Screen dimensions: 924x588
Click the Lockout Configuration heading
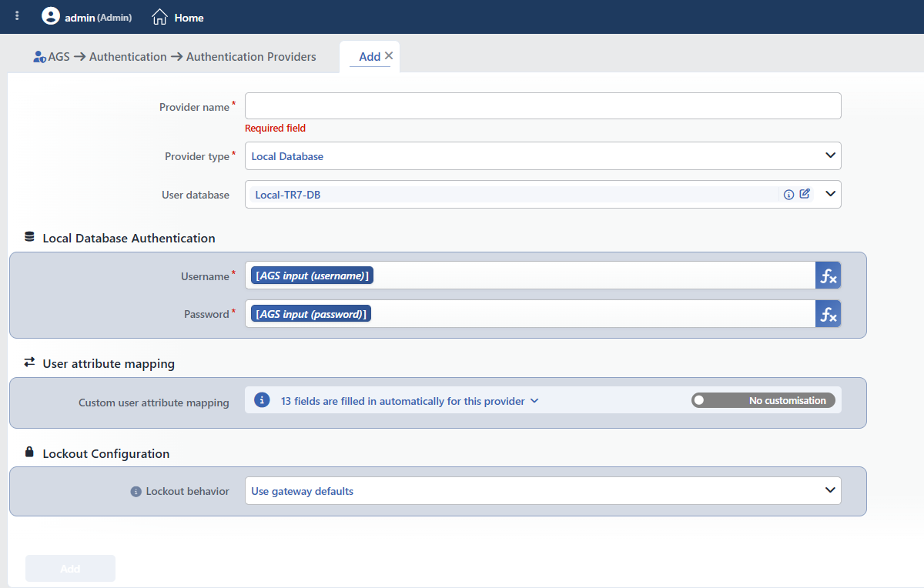106,453
